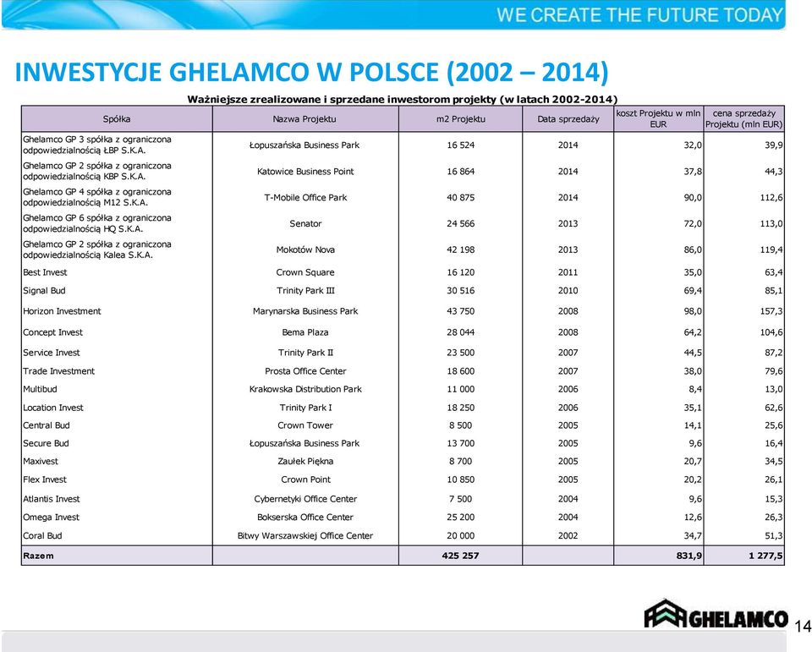Screen dimensions: 812x652
Task: Select the 'Spółka' column header
Action: [x=117, y=119]
